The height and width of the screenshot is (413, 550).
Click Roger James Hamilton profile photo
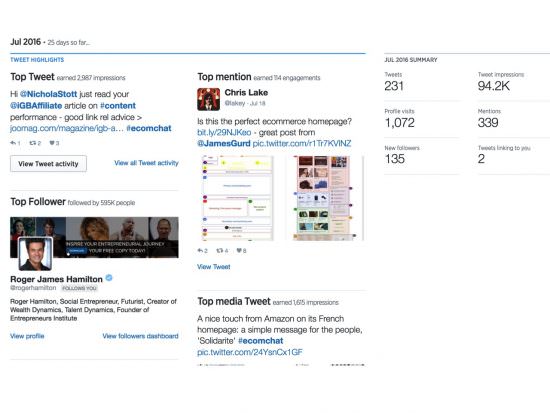(35, 254)
